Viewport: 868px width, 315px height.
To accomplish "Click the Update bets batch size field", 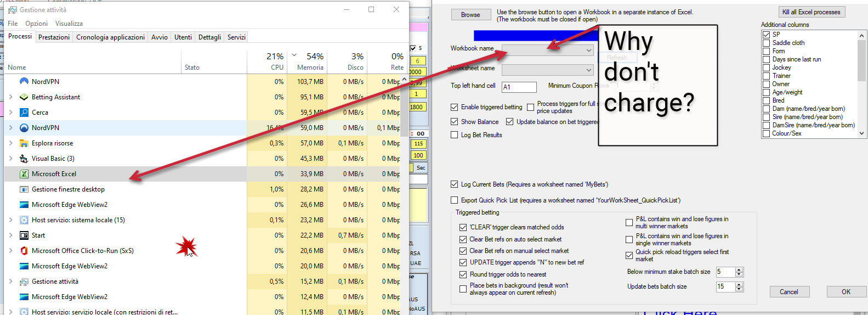I will [x=725, y=286].
